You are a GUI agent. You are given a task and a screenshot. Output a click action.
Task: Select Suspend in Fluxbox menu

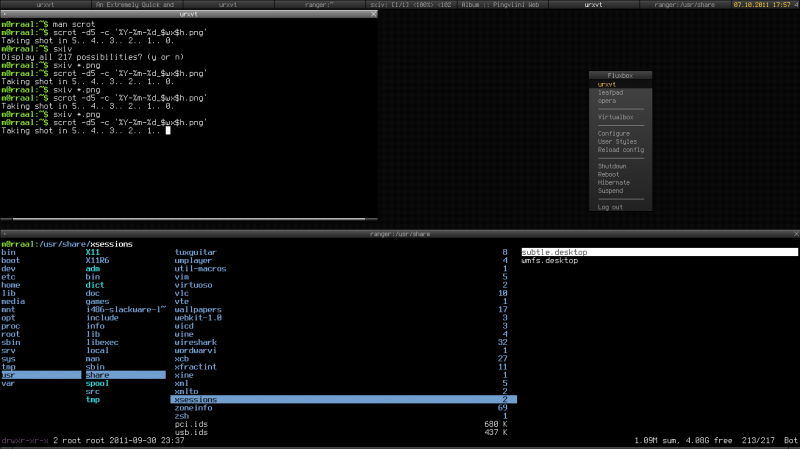pos(620,191)
